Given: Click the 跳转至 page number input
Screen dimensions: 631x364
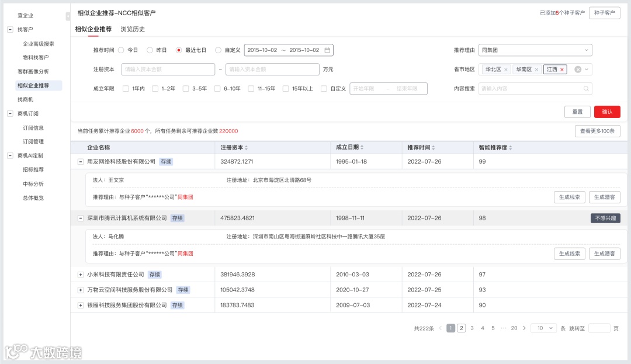Looking at the screenshot, I should (x=599, y=328).
